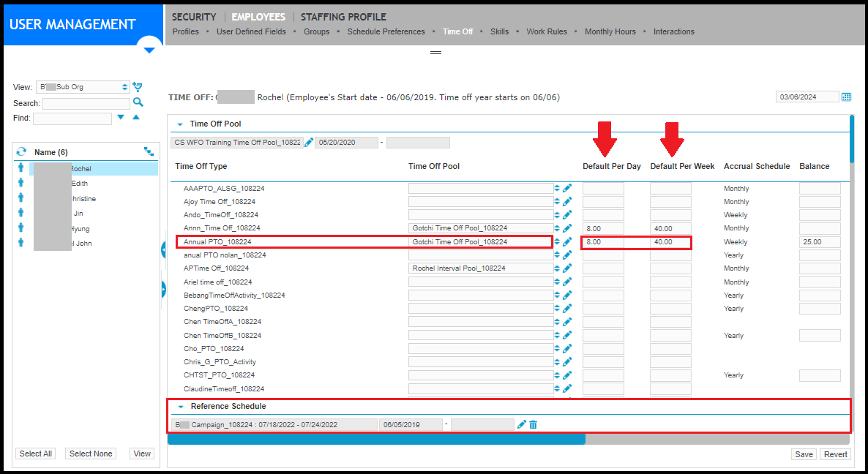Click the Rochel Interval Pool_108224 field
Image resolution: width=868 pixels, height=474 pixels.
(481, 268)
